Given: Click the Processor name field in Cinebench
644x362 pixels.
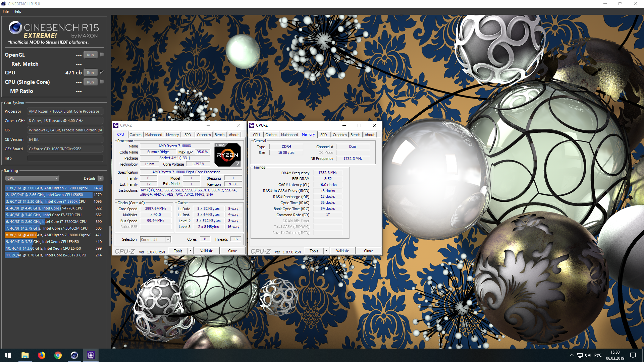Looking at the screenshot, I should tap(65, 111).
